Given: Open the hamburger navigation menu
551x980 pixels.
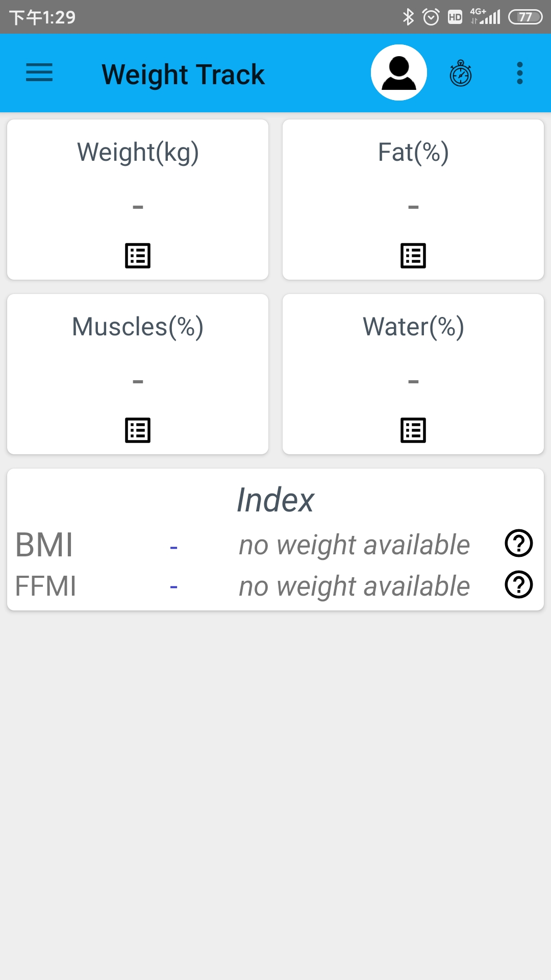Looking at the screenshot, I should [39, 72].
